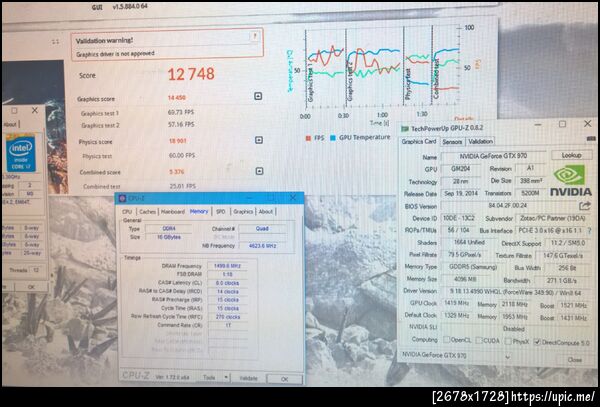The height and width of the screenshot is (407, 600).
Task: Click OK in the CPU-Z memory window
Action: 284,379
